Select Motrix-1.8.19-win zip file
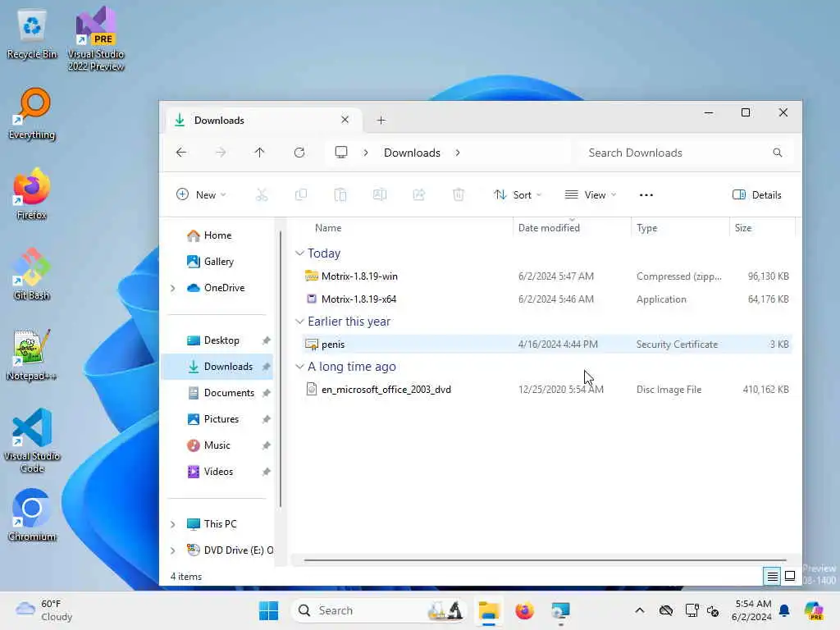Viewport: 840px width, 630px height. point(546,276)
